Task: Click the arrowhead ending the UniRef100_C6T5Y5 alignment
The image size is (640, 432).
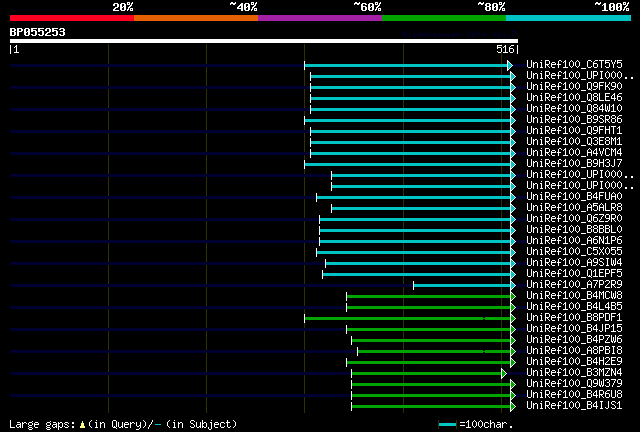Action: [x=510, y=65]
